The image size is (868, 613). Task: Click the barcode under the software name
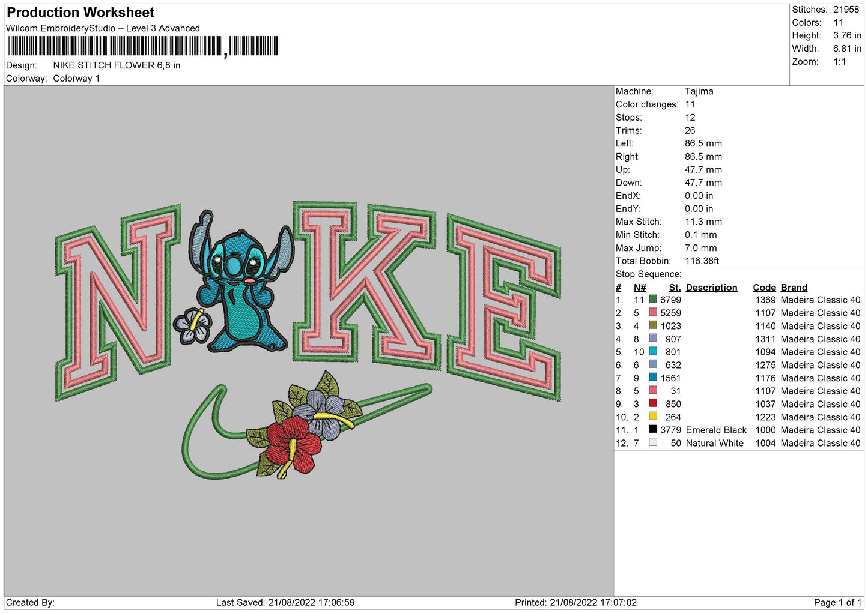tap(144, 46)
